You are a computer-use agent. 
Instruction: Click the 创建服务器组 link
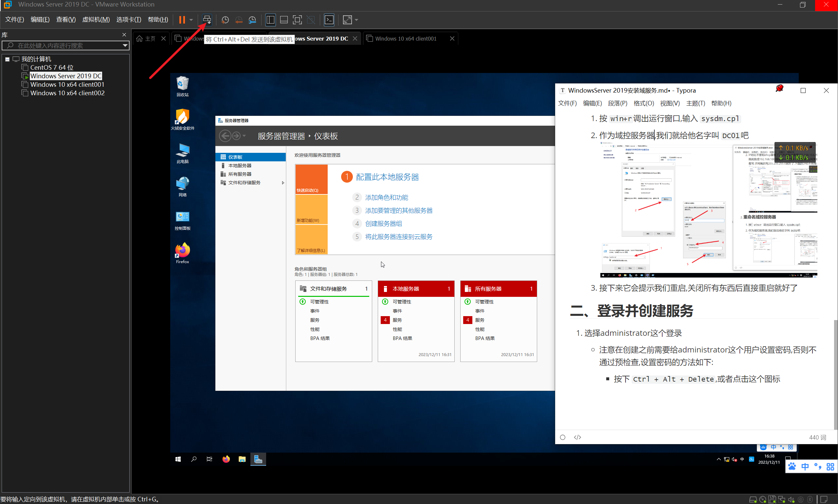point(383,224)
